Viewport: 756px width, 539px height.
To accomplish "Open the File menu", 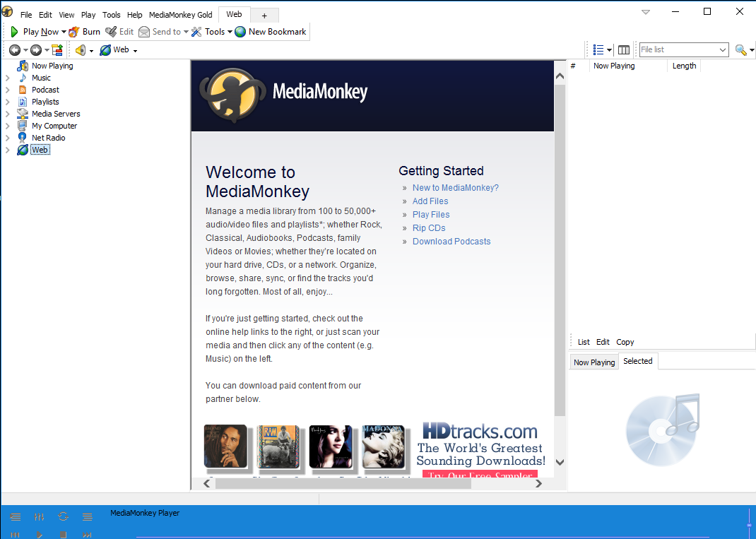I will [x=26, y=15].
